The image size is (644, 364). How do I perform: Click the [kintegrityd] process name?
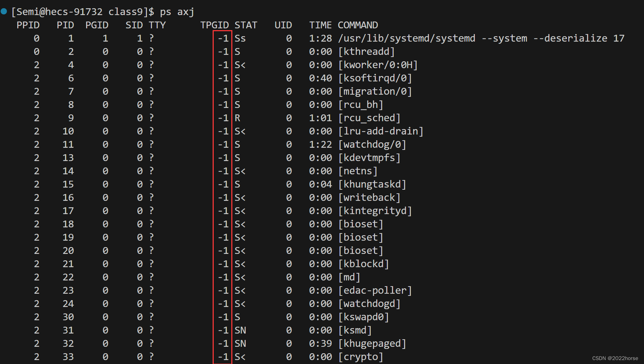(375, 211)
